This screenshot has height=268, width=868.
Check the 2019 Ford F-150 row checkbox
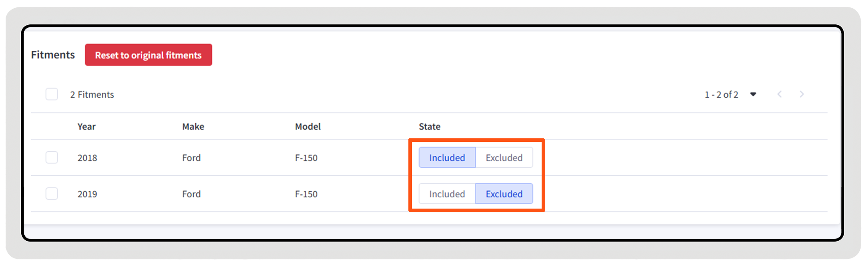[52, 193]
